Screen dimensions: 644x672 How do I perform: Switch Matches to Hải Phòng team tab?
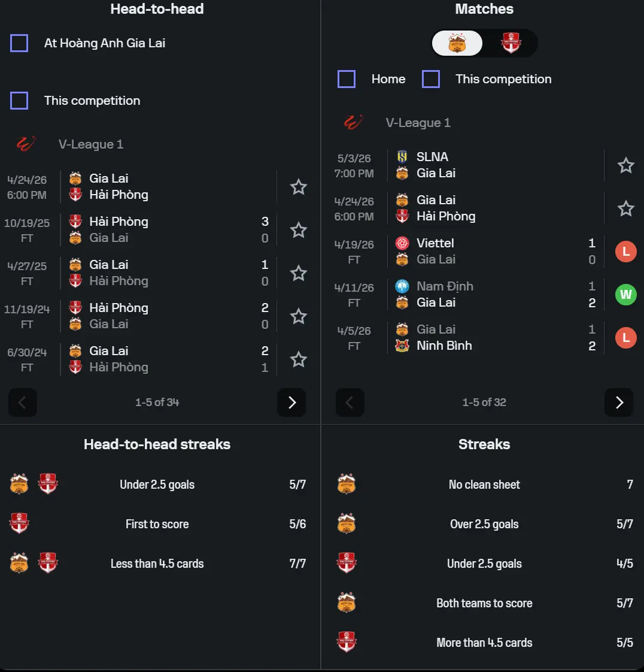point(511,43)
